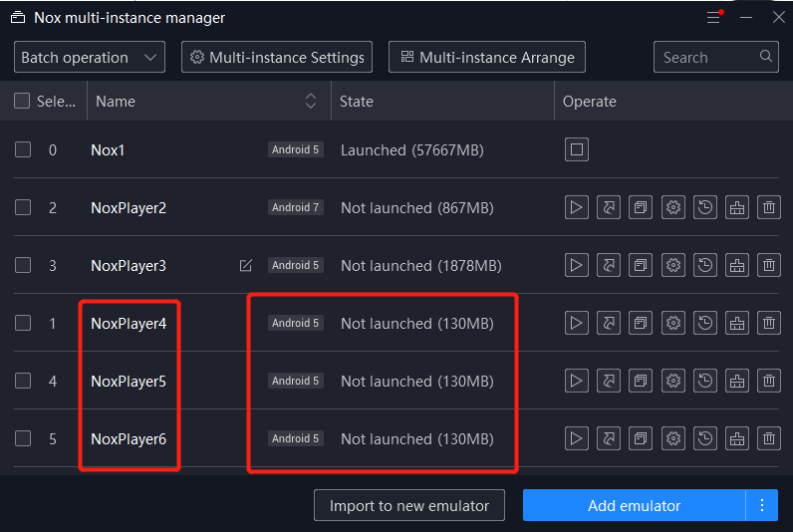The image size is (793, 532).
Task: Open backup and restore for NoxPlayer3
Action: [705, 265]
